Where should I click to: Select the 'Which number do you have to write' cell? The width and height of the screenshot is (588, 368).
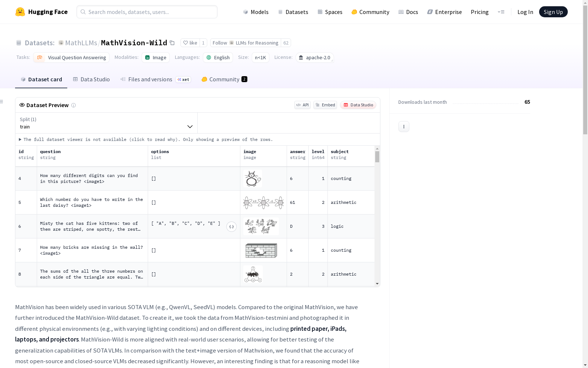(92, 202)
